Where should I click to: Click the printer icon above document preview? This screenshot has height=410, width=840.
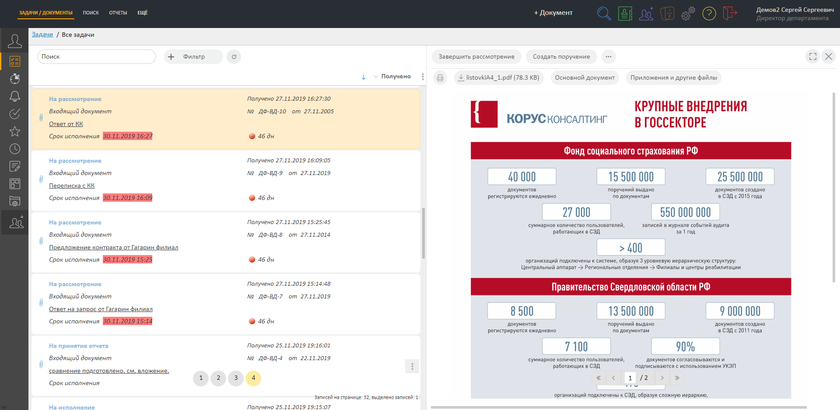440,77
